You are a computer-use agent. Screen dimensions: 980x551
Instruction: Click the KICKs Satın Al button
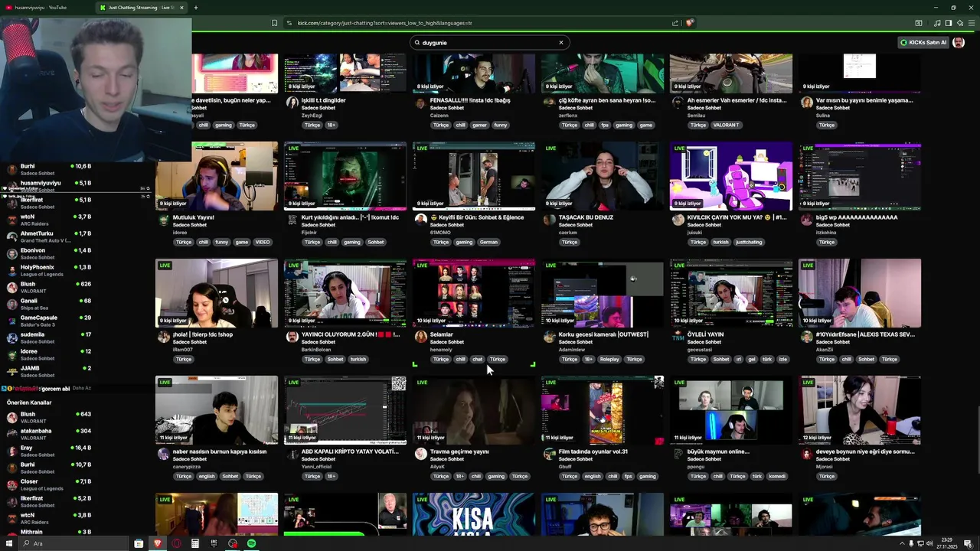(923, 43)
